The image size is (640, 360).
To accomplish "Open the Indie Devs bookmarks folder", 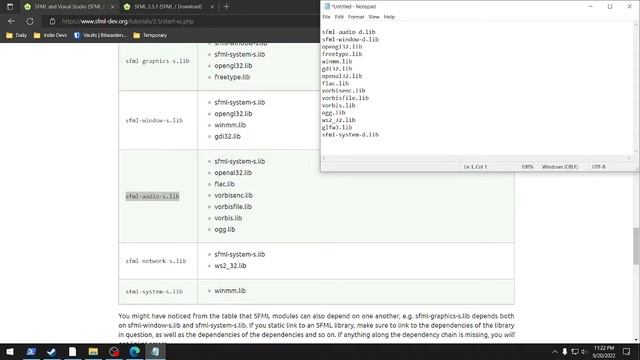I will [50, 36].
